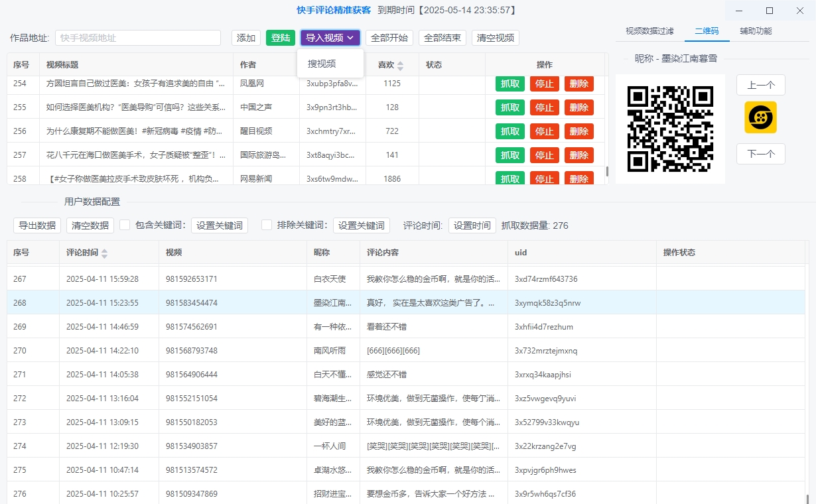Click the Kuaishou logo inside the QR code
This screenshot has width=816, height=504.
point(760,117)
